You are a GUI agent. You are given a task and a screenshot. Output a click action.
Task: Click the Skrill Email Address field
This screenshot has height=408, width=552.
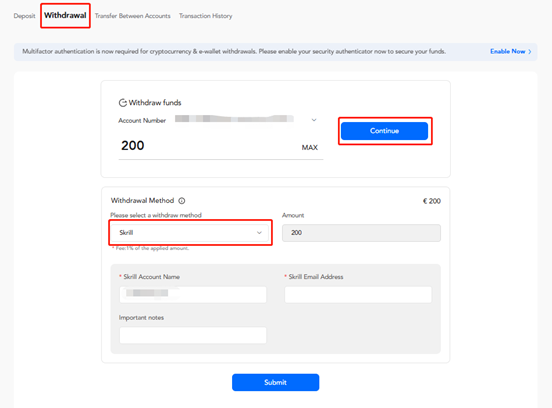tap(358, 294)
